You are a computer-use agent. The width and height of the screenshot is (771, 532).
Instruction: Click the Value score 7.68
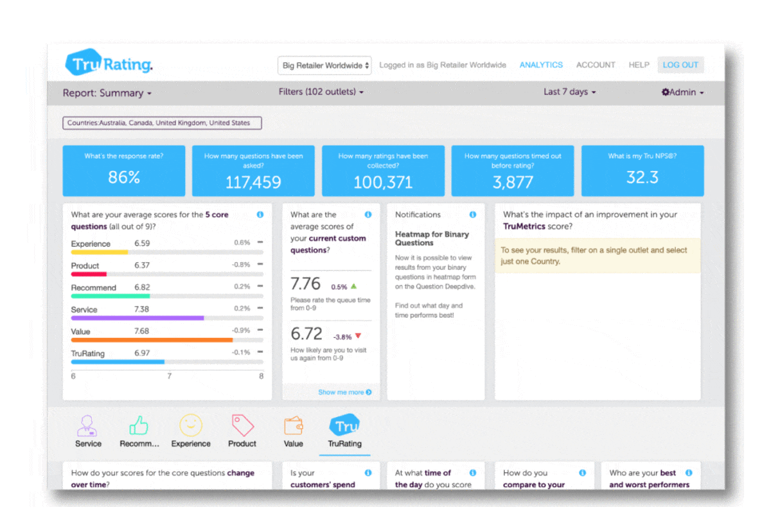(142, 331)
